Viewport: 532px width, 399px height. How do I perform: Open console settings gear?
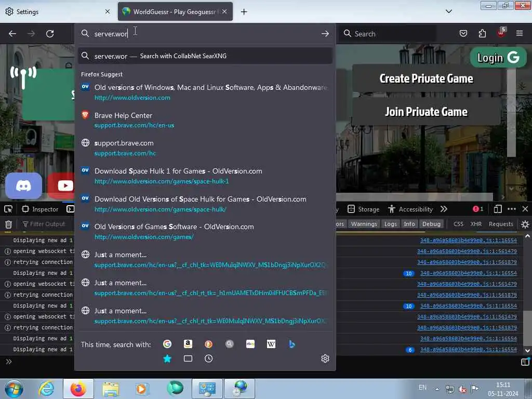[x=525, y=224]
